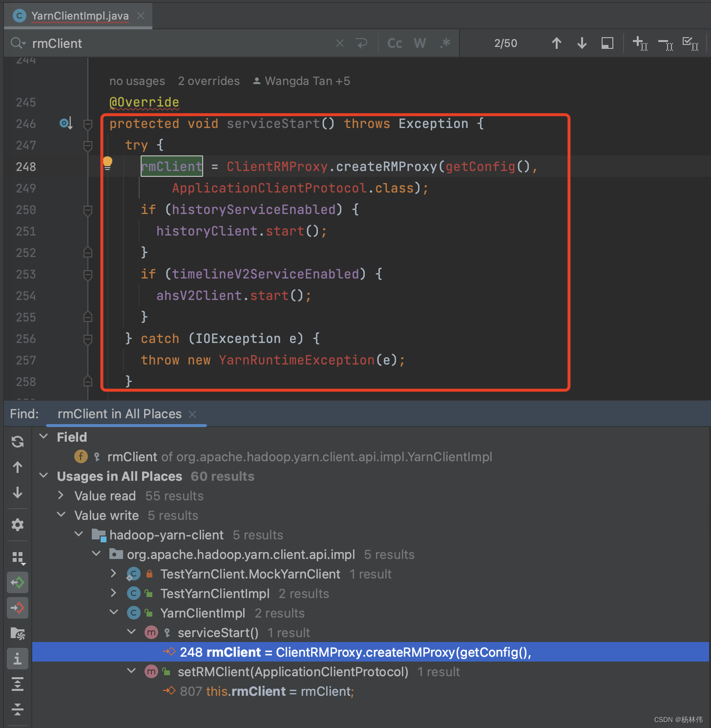Toggle Regex search option
Viewport: 711px width, 728px height.
(445, 43)
